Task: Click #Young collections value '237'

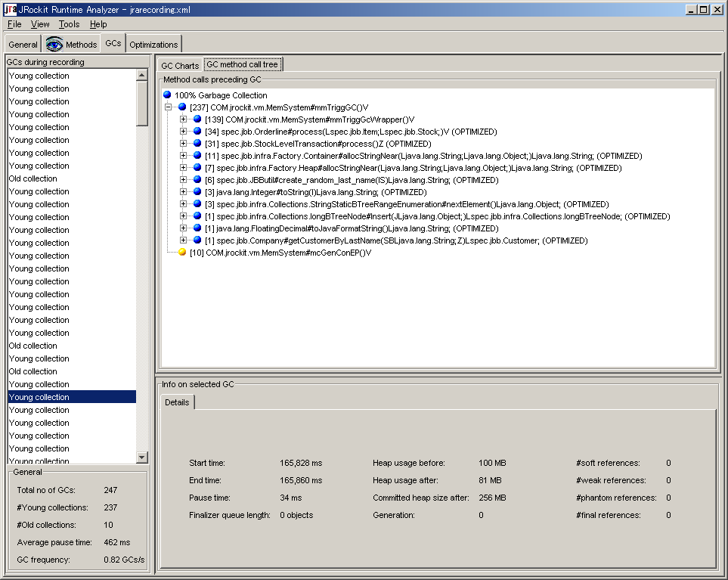Action: tap(110, 507)
